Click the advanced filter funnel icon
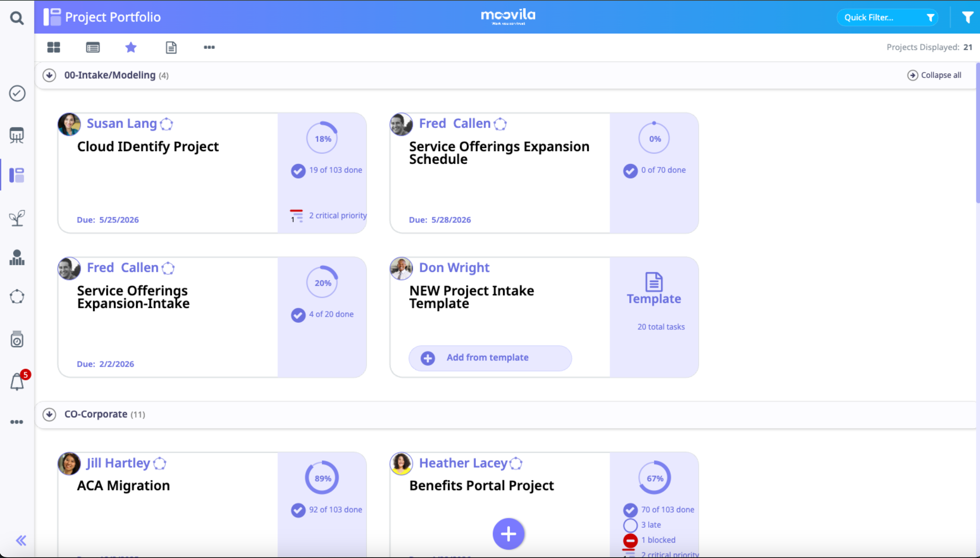The image size is (980, 558). [x=967, y=17]
